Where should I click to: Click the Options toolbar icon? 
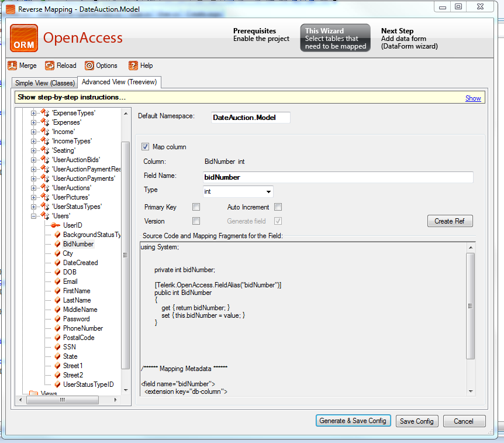(x=89, y=66)
